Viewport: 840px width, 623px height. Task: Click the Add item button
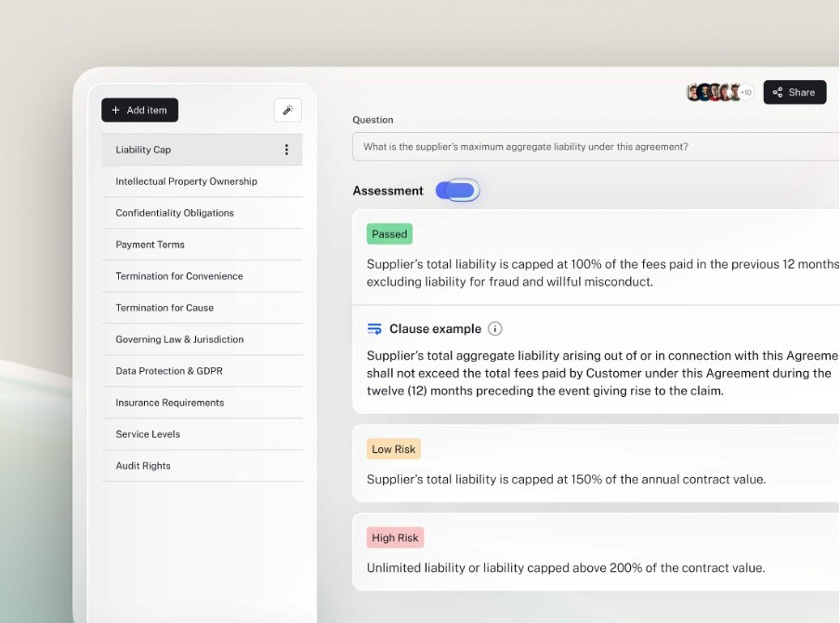pyautogui.click(x=139, y=110)
